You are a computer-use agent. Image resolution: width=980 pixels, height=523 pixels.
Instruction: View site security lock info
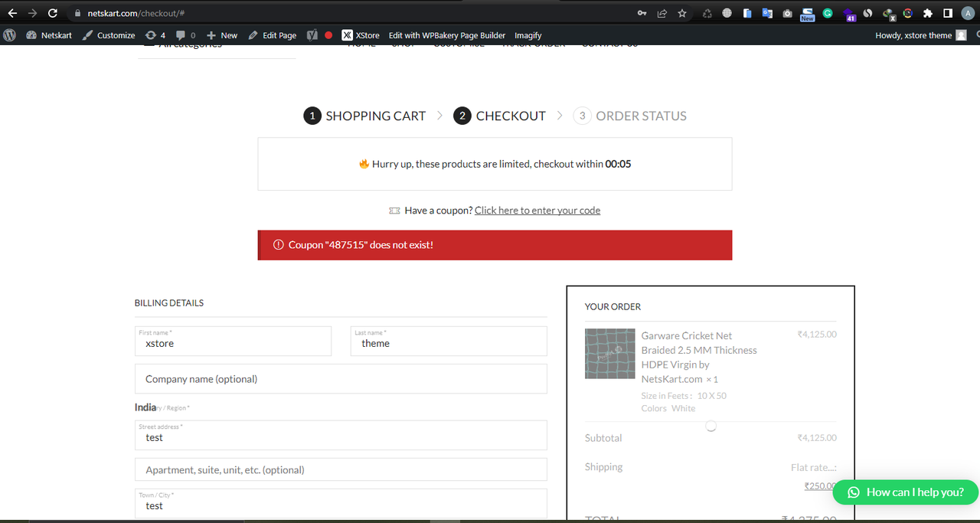pyautogui.click(x=77, y=14)
